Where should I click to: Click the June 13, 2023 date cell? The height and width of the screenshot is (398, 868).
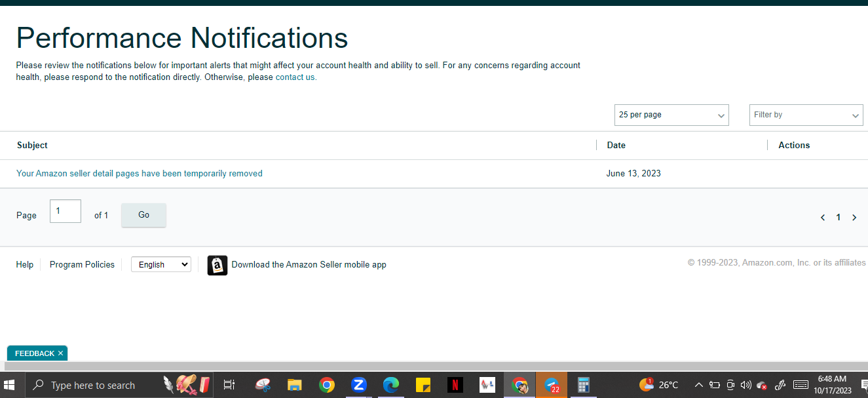[x=633, y=174]
